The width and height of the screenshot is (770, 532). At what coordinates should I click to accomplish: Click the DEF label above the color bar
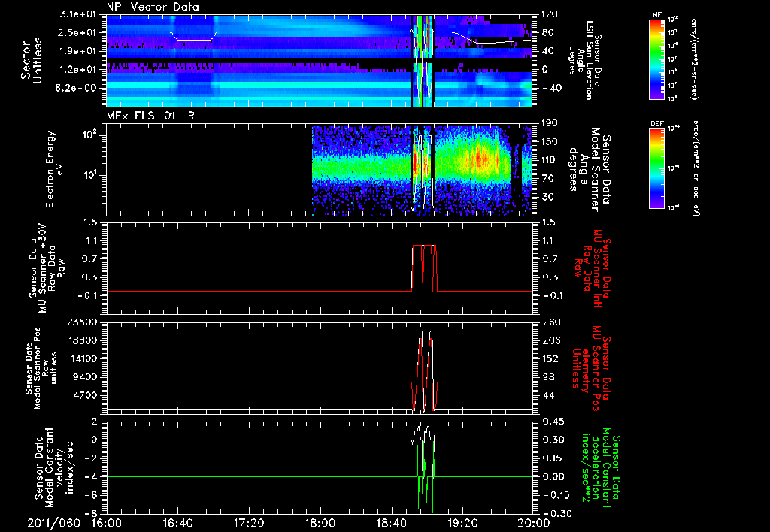point(657,124)
